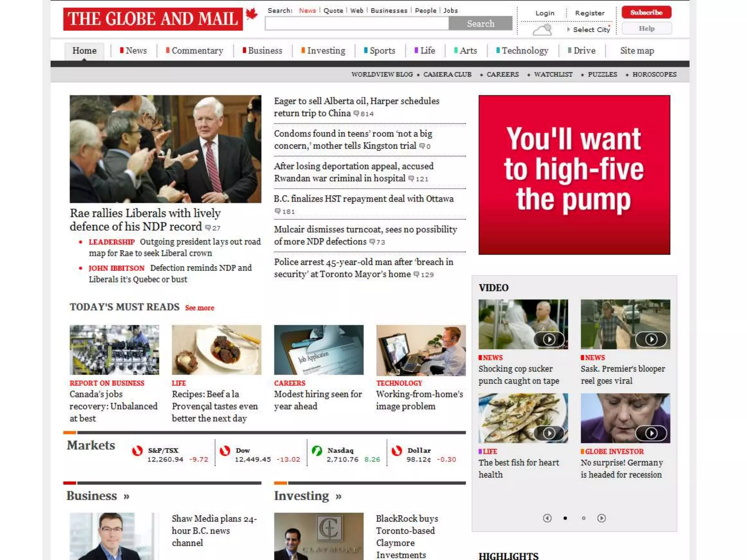Click the red Subscribe button
This screenshot has height=560, width=747.
click(646, 12)
